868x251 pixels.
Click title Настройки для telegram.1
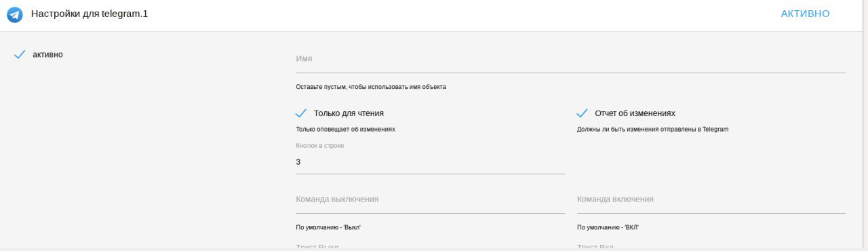click(90, 14)
